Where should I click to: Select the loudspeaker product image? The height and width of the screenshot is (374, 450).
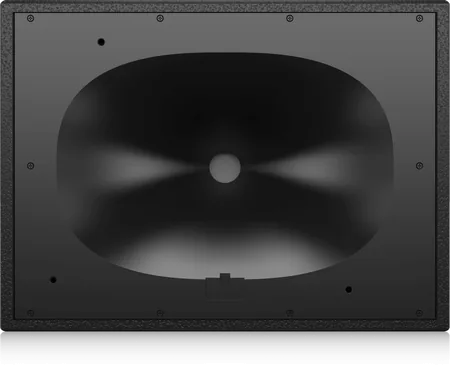click(x=225, y=166)
